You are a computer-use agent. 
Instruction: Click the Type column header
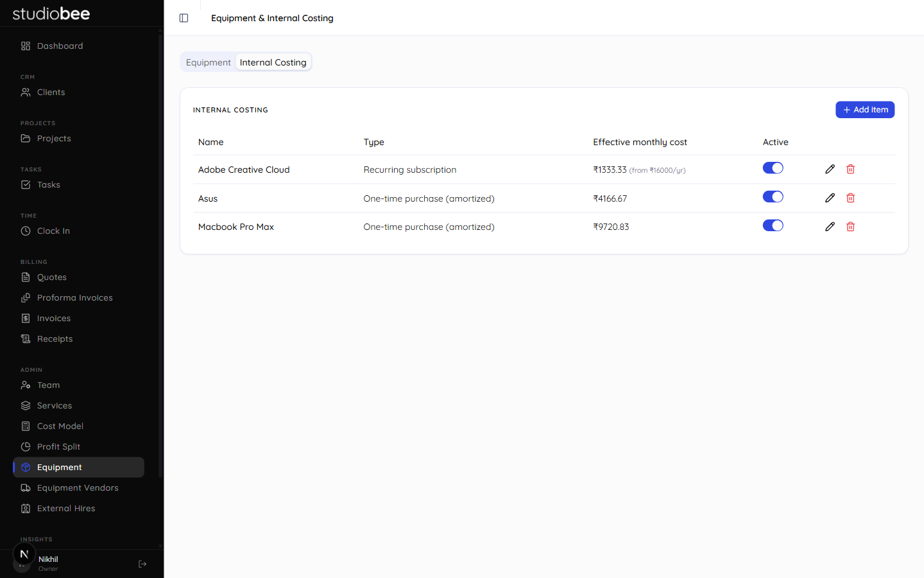(x=374, y=142)
